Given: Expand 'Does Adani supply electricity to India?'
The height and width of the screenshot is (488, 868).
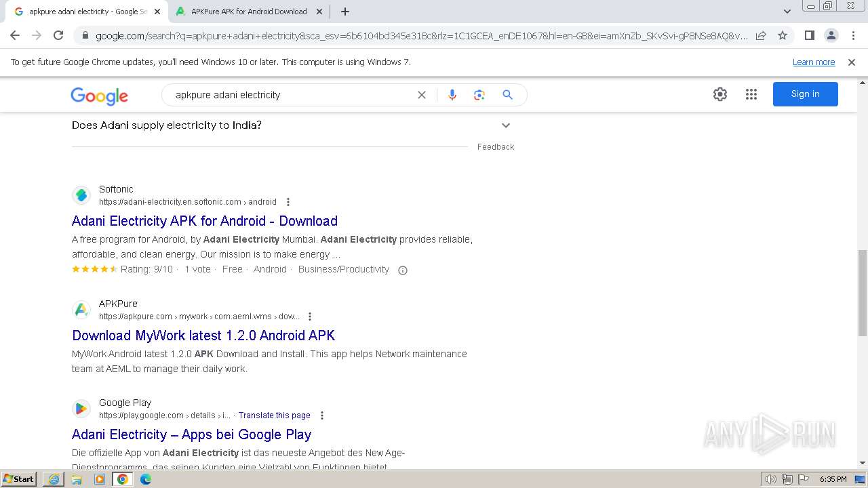Looking at the screenshot, I should 293,125.
